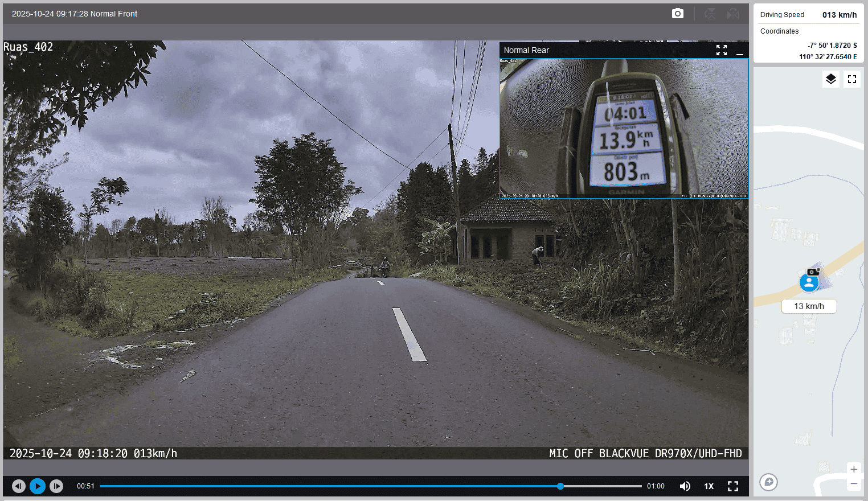
Task: Flip the video vertically
Action: (x=710, y=14)
